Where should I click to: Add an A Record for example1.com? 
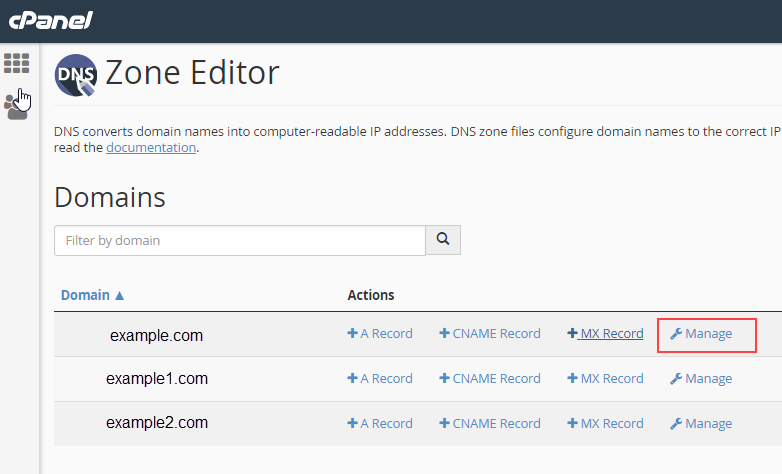point(380,379)
